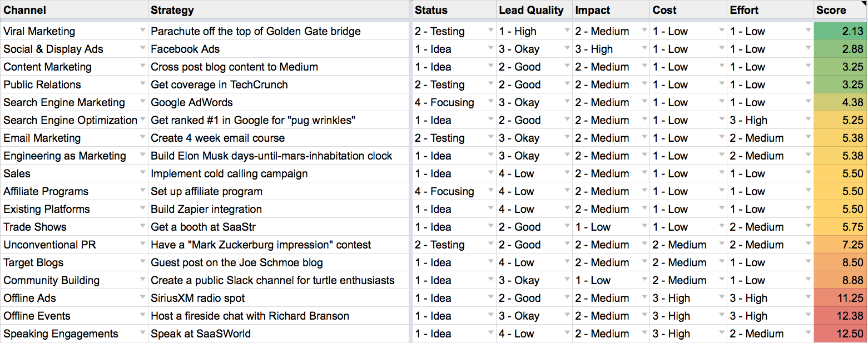Expand Impact dropdown in Get a booth at SaaStr row
The width and height of the screenshot is (868, 343).
click(x=644, y=226)
